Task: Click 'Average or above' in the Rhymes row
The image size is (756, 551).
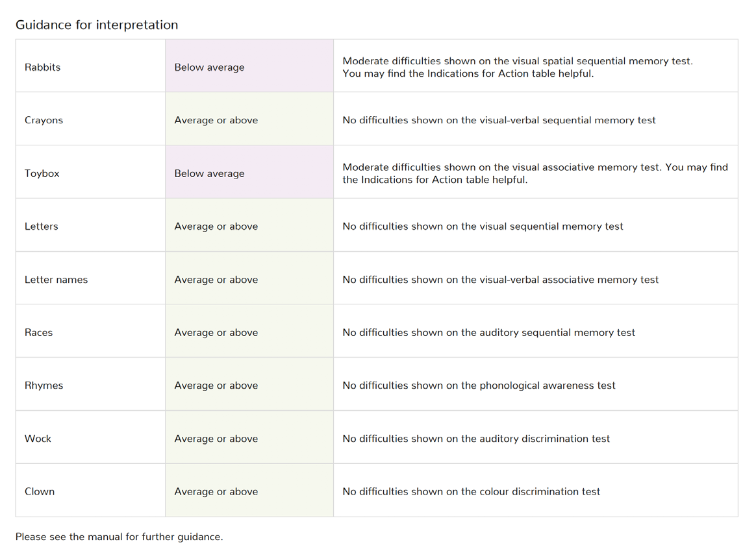Action: tap(216, 386)
